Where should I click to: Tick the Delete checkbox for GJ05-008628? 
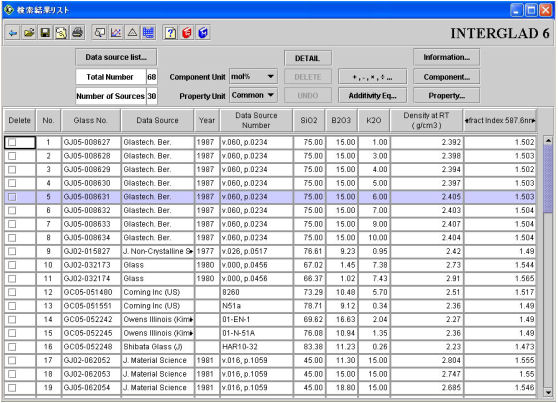[12, 156]
